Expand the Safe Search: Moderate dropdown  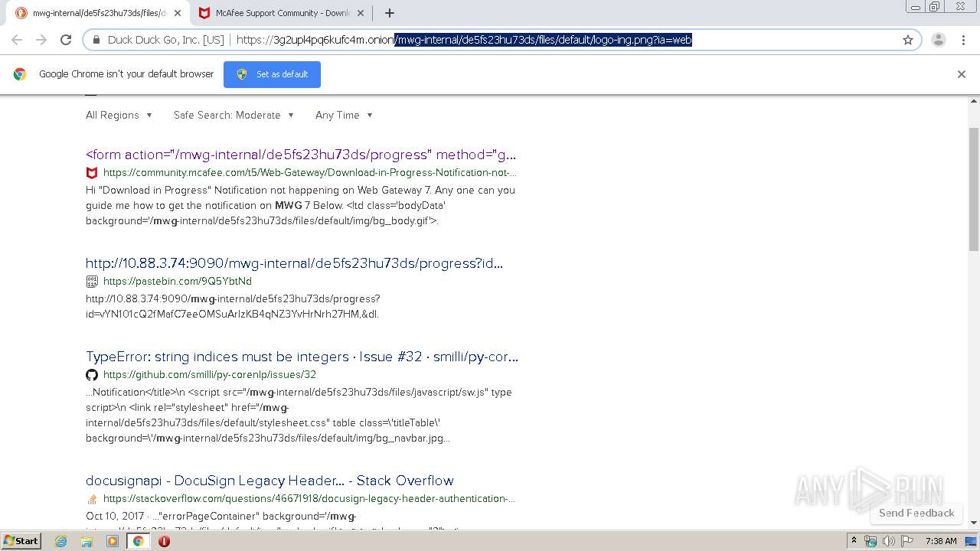(234, 115)
